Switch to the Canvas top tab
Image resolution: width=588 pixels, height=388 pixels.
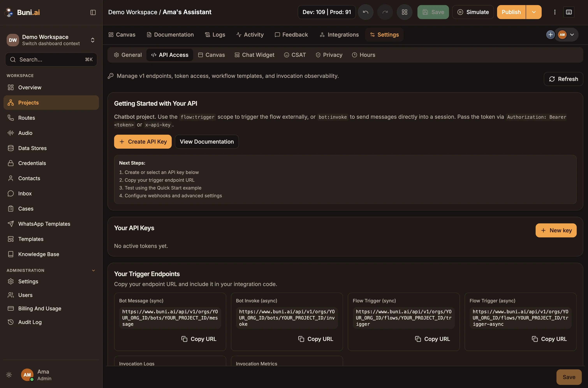122,35
